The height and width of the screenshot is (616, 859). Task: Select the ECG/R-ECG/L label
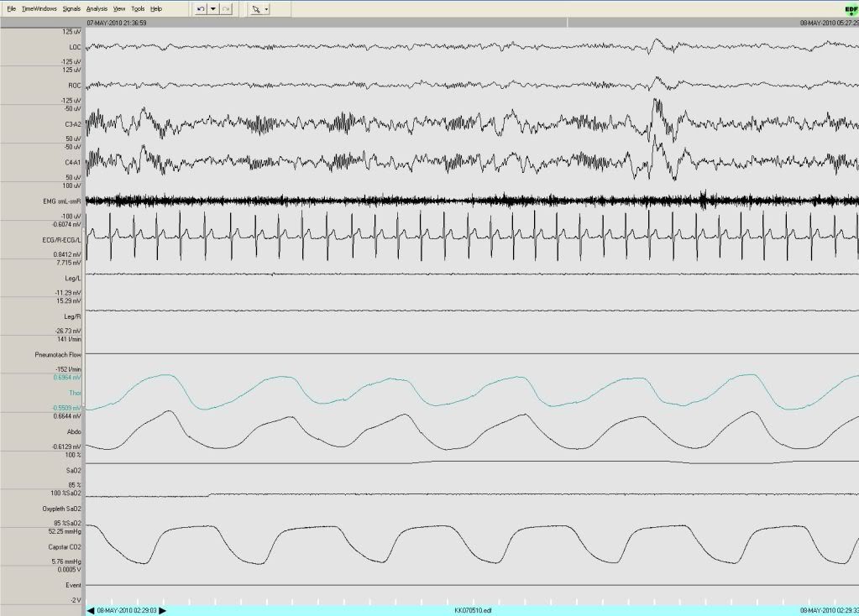[62, 240]
